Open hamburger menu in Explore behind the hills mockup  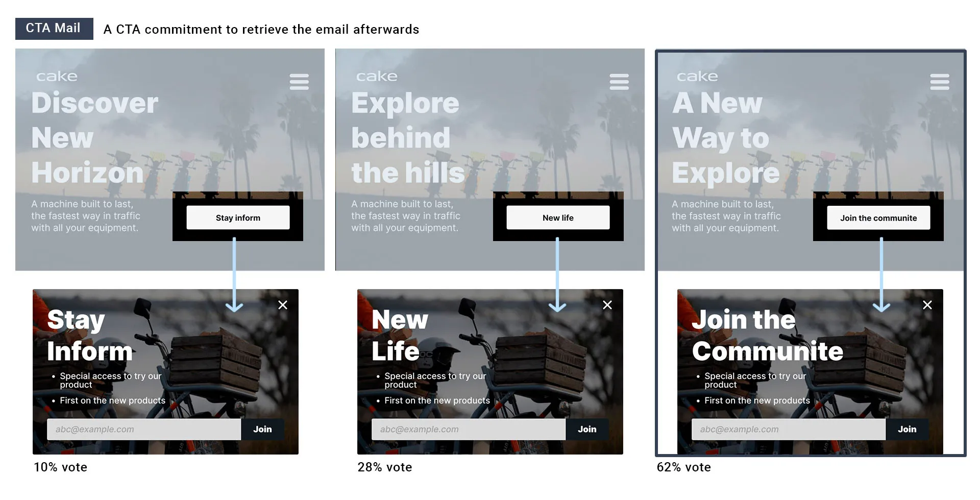click(x=619, y=82)
